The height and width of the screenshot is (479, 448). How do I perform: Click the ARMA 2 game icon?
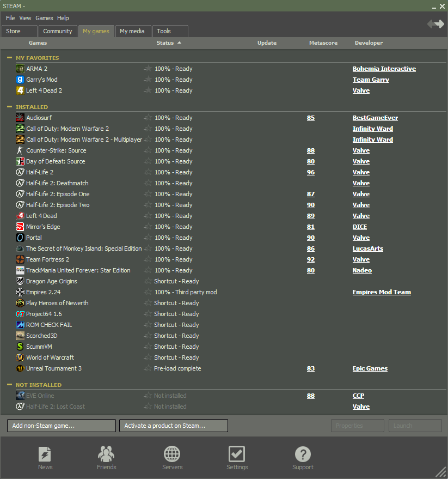click(x=20, y=69)
